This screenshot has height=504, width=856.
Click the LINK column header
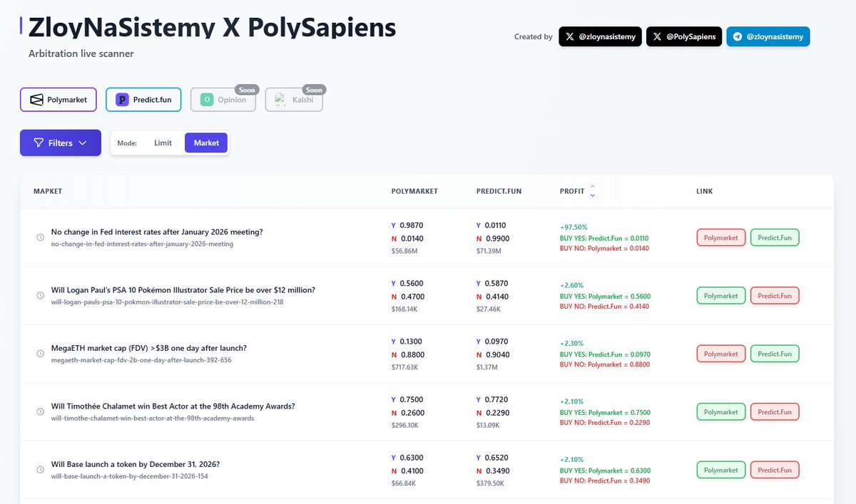point(705,191)
